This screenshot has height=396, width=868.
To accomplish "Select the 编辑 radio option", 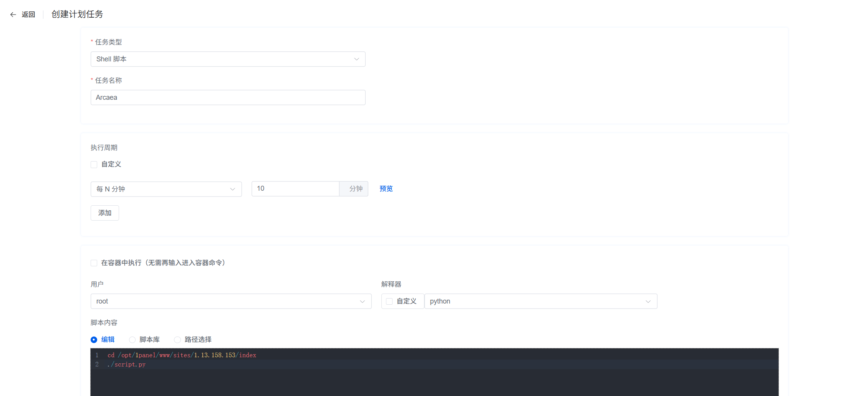I will click(x=94, y=340).
